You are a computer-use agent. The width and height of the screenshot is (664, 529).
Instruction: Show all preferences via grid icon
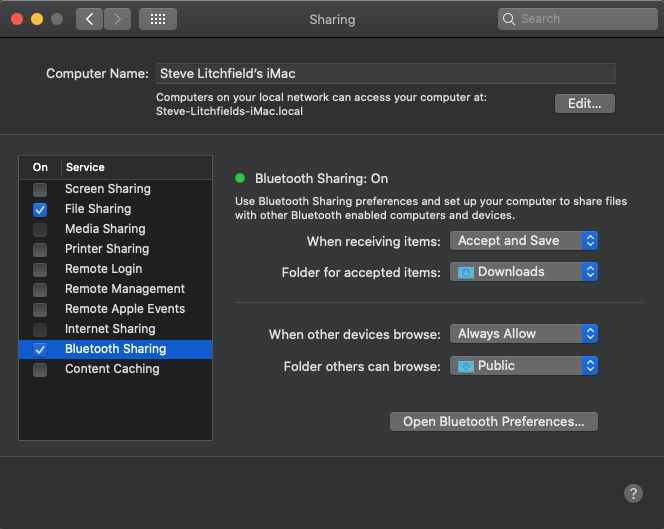158,19
